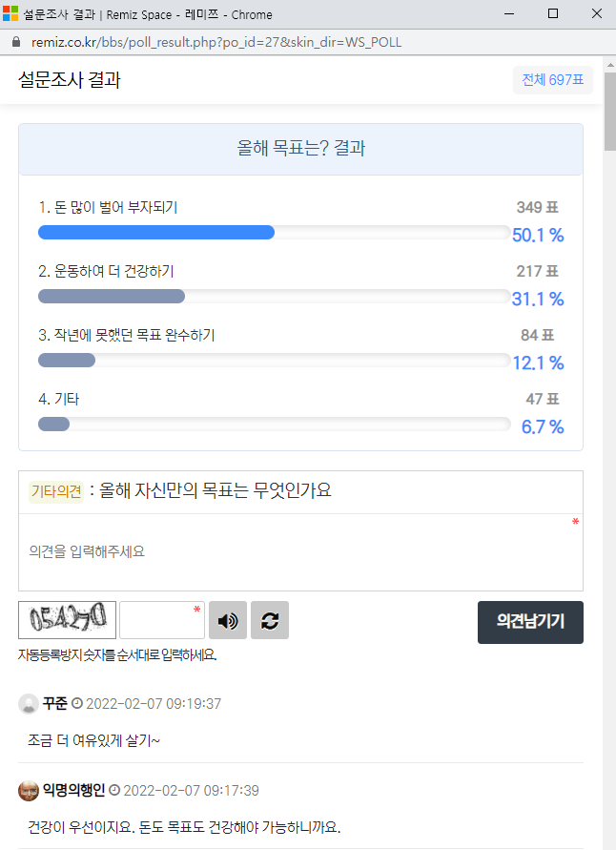Click the blue 돈 많이 벌어 부자되기 progress bar
This screenshot has width=616, height=850.
tap(156, 232)
